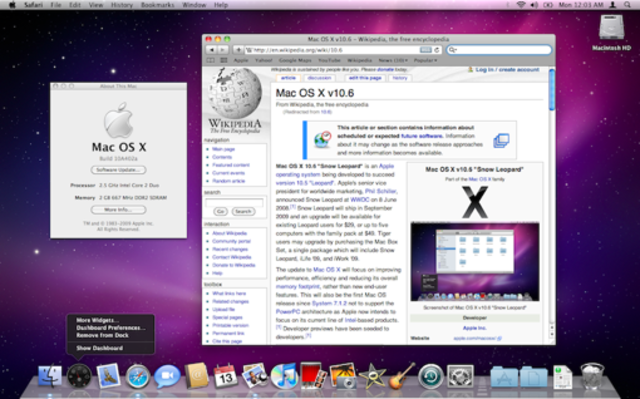
Task: Click the Wikipedia sidebar Go button
Action: (x=220, y=211)
